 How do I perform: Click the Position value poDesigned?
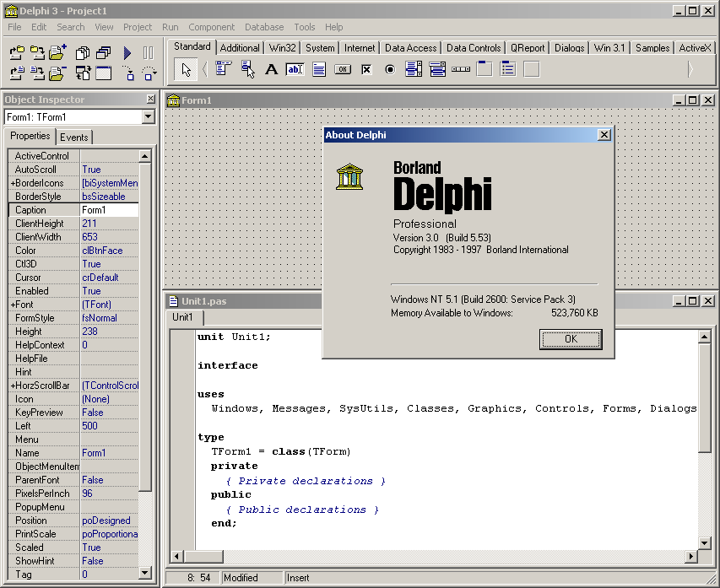(109, 521)
